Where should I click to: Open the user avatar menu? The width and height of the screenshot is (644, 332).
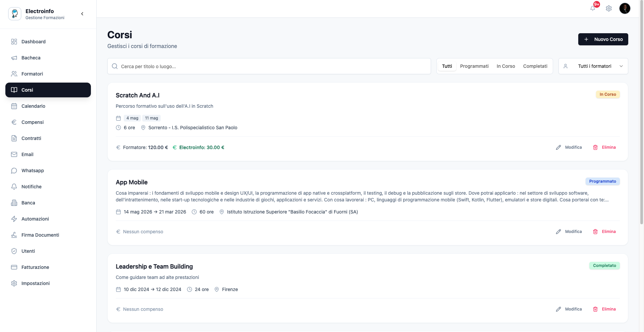tap(625, 8)
